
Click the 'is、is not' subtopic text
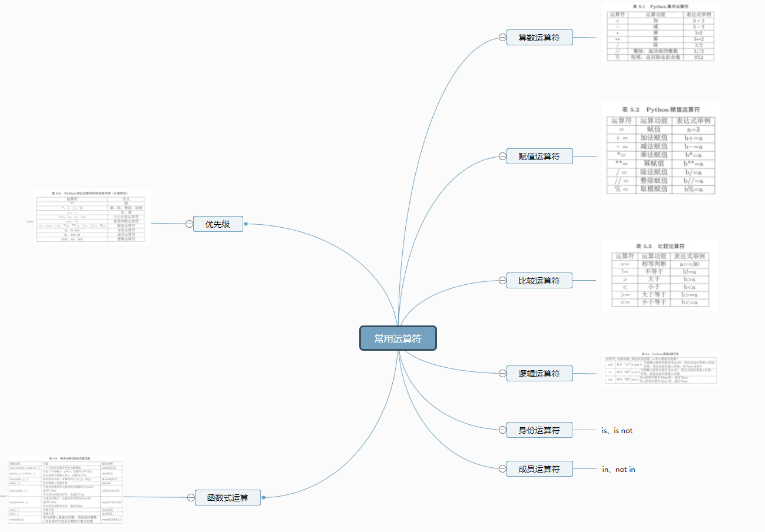[x=617, y=431]
